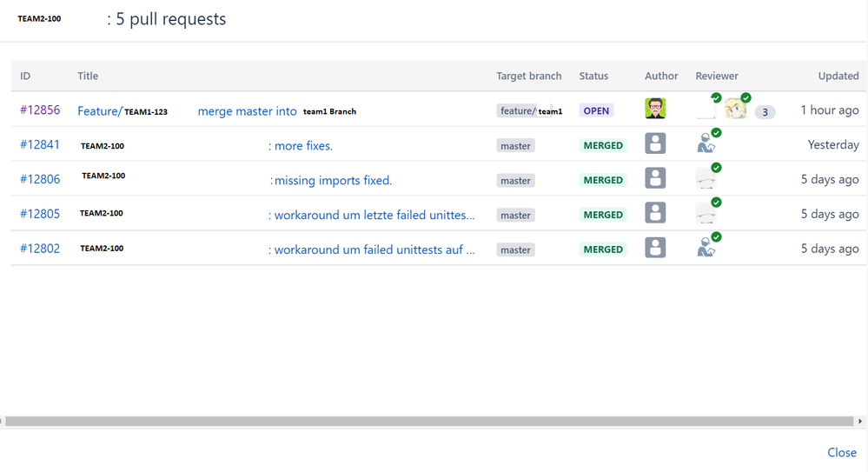Click '5 days ago' in #12802 row
This screenshot has width=868, height=472.
point(830,249)
